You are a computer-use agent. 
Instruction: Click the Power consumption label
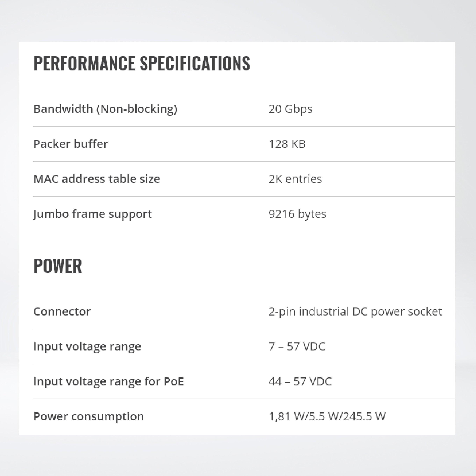(x=89, y=416)
